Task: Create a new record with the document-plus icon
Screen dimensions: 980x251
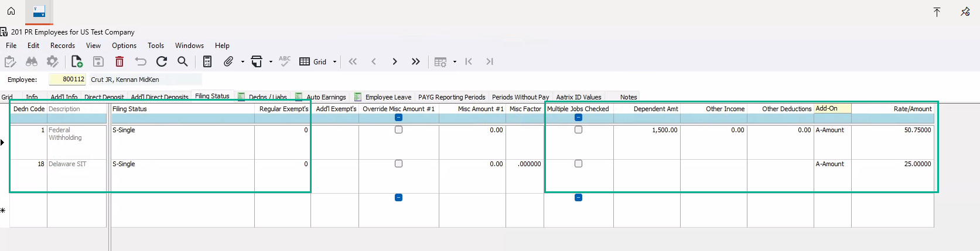Action: pos(77,61)
